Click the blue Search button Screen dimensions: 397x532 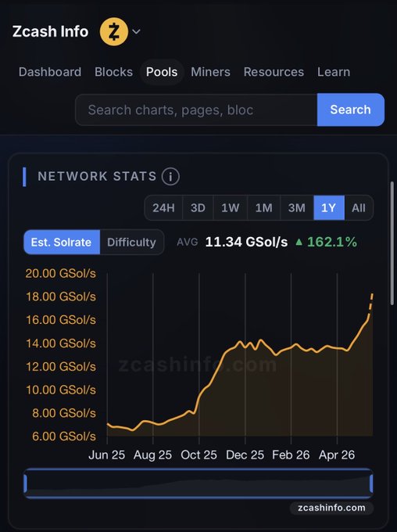(351, 110)
